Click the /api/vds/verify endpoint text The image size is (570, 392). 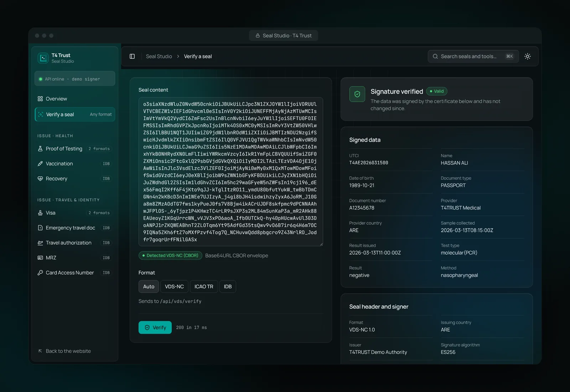coord(181,301)
